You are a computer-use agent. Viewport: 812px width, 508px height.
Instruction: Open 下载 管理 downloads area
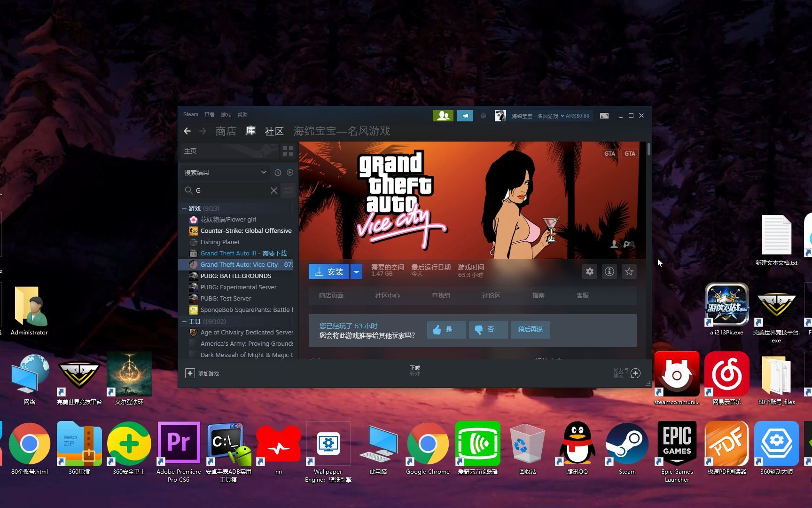(415, 371)
